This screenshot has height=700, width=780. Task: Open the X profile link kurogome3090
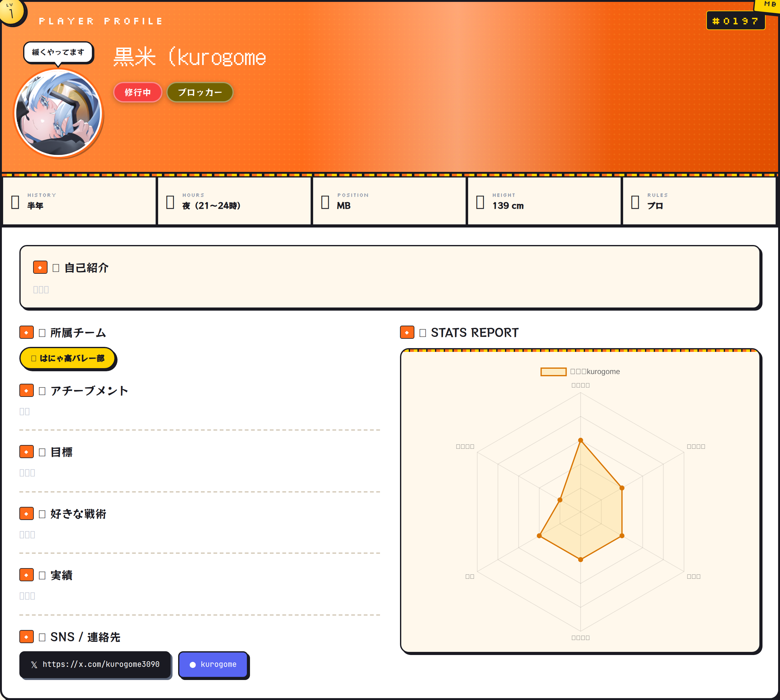(x=95, y=664)
